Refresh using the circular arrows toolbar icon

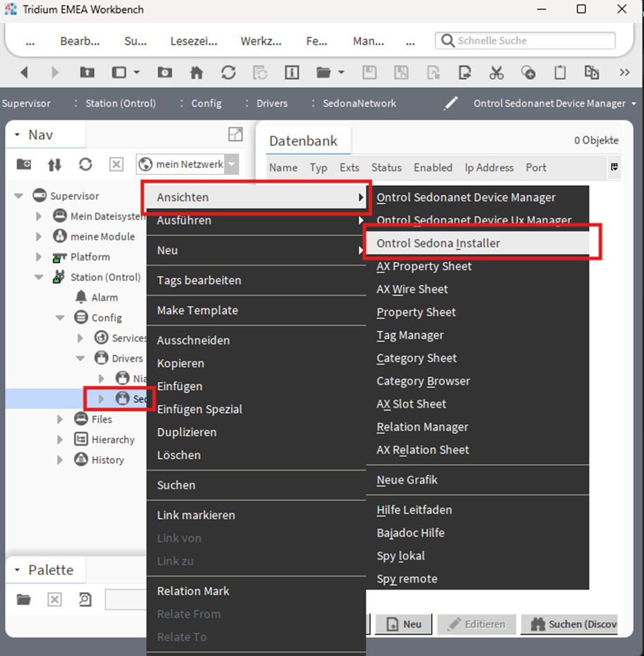click(x=228, y=73)
